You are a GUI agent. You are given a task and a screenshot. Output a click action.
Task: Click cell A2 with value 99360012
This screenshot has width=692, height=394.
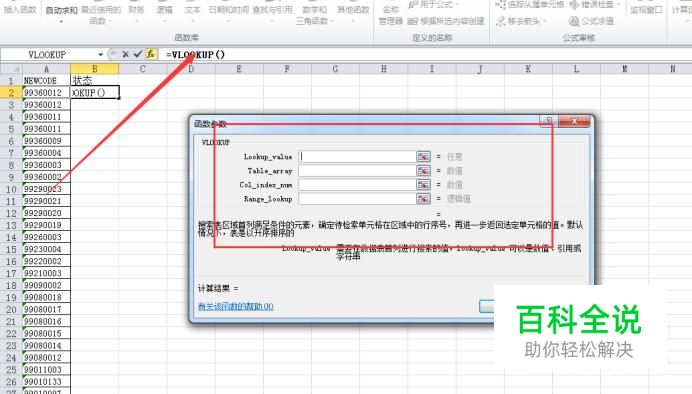pyautogui.click(x=46, y=93)
